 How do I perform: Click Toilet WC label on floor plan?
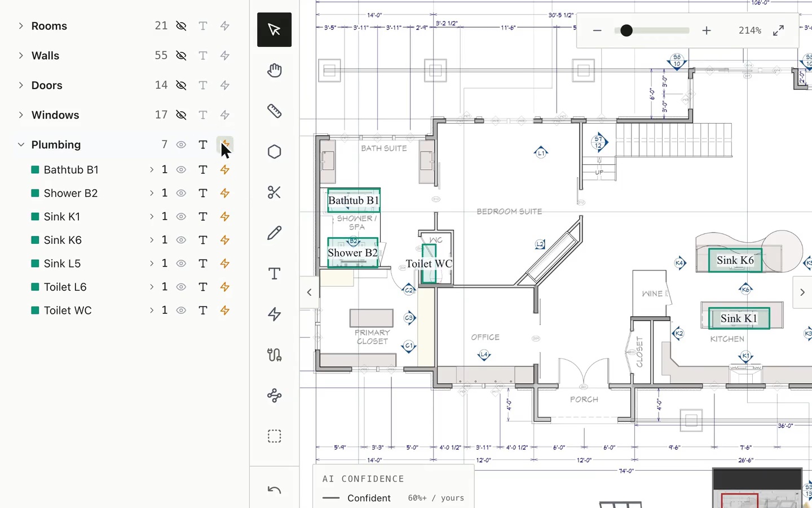coord(429,264)
